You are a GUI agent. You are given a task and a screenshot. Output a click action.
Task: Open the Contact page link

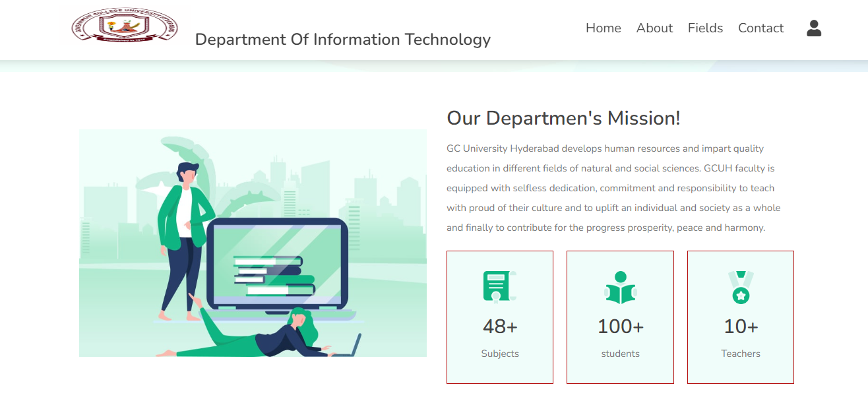click(x=760, y=28)
